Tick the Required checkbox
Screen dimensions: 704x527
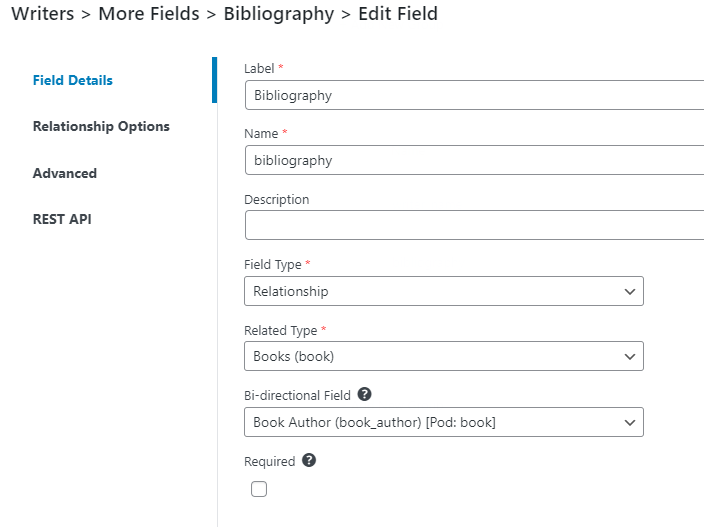259,489
